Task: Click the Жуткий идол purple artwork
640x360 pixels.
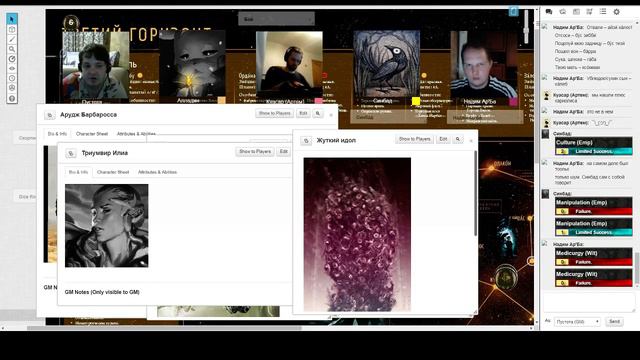Action: tap(357, 234)
